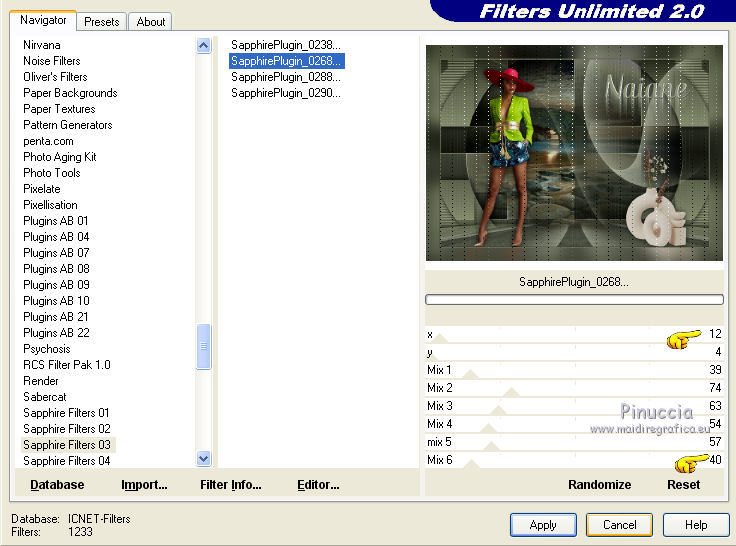
Task: Click the x parameter slider
Action: coord(574,334)
